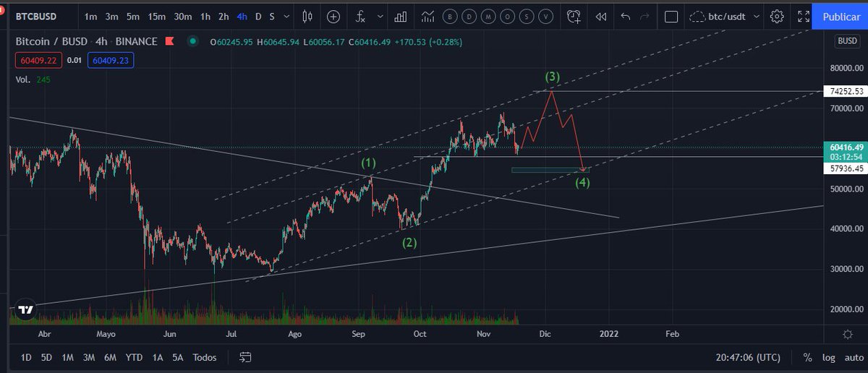The width and height of the screenshot is (868, 373).
Task: Open the fx indicators menu
Action: tap(362, 16)
